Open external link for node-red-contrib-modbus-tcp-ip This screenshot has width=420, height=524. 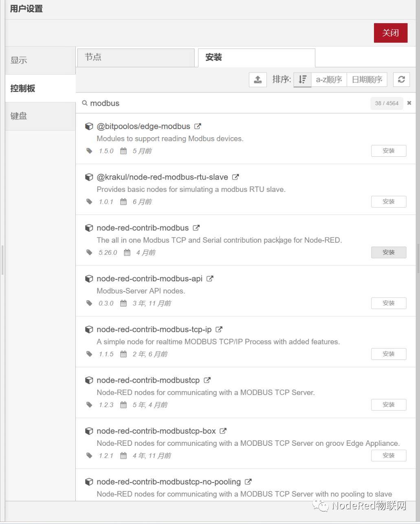pos(219,329)
